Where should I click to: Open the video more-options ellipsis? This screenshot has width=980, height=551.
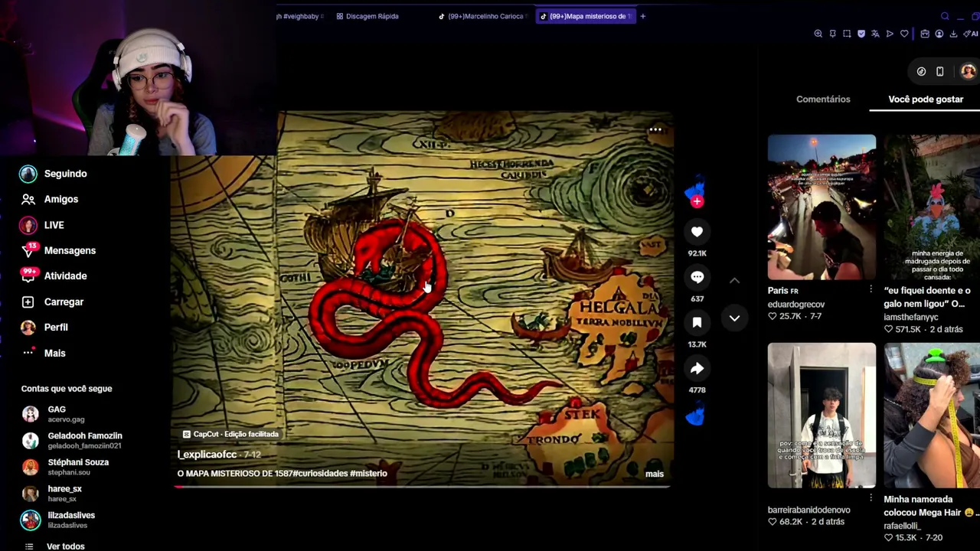tap(655, 130)
